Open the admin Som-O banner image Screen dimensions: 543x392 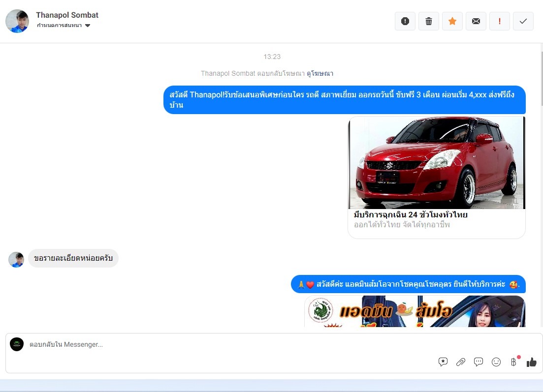tap(415, 311)
